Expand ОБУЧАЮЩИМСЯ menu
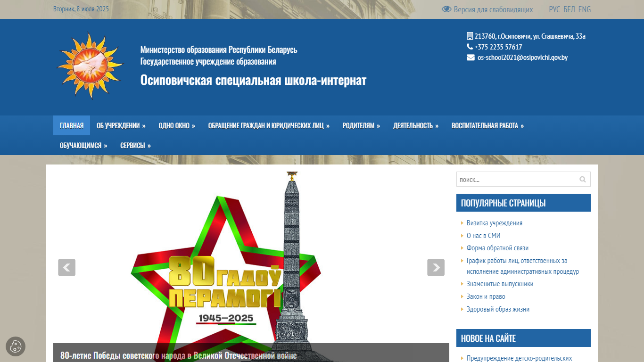 click(x=83, y=145)
